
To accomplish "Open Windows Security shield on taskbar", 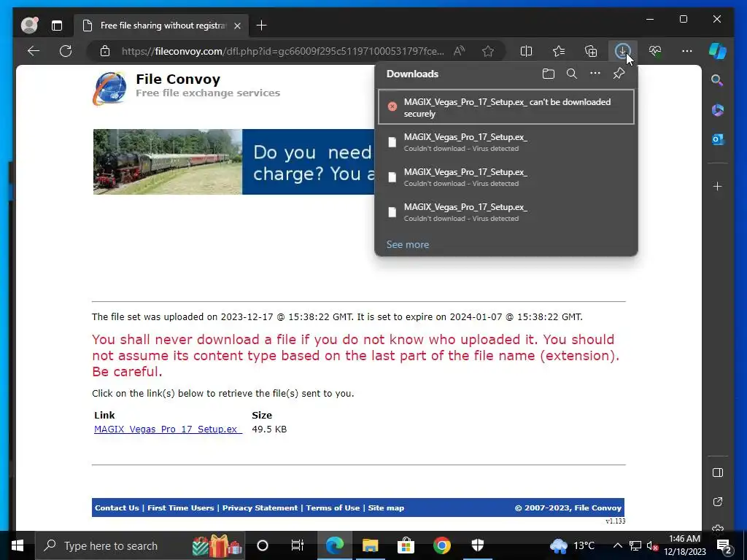I will tap(477, 545).
